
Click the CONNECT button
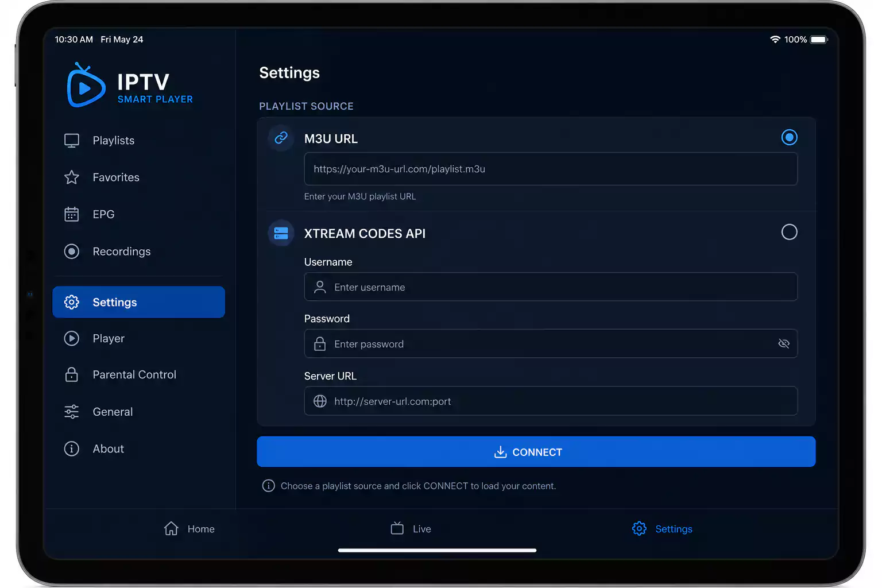pos(536,452)
